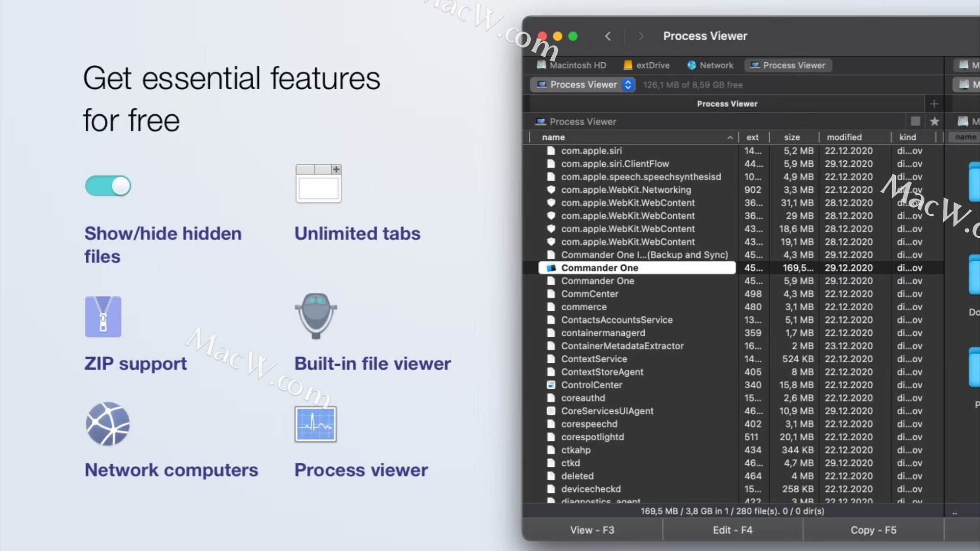The image size is (980, 551).
Task: Select the ctkd process row
Action: [734, 463]
